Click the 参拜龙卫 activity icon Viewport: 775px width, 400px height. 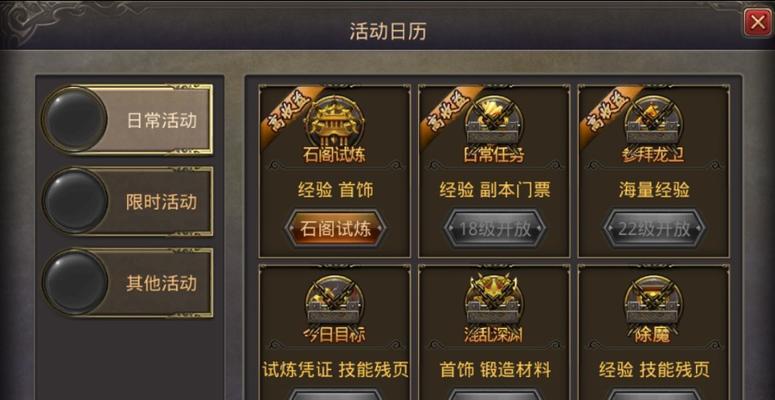653,122
